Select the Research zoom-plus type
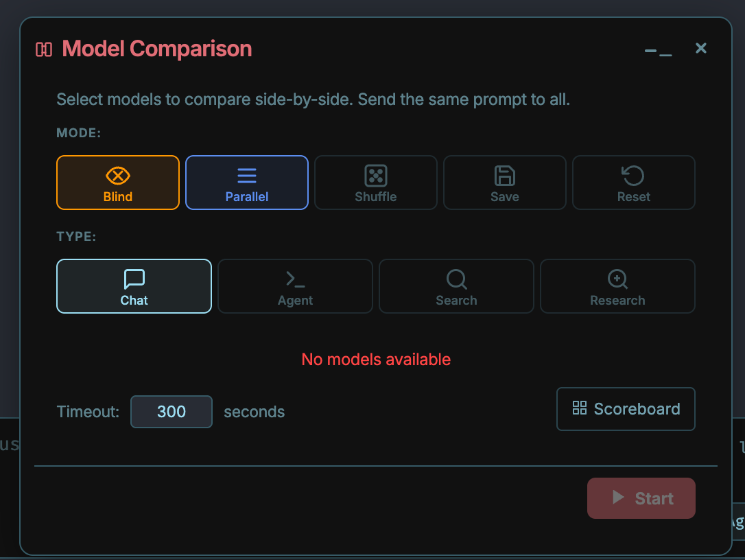 (x=617, y=279)
